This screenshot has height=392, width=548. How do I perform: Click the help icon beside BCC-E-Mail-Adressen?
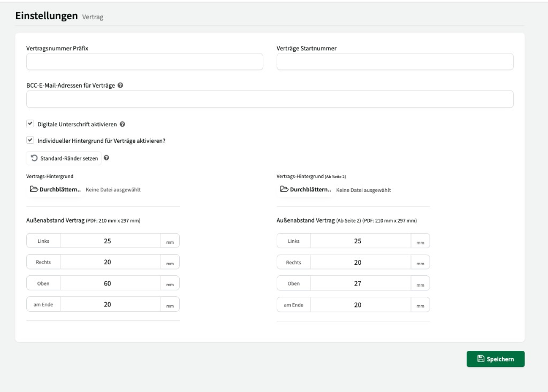120,84
